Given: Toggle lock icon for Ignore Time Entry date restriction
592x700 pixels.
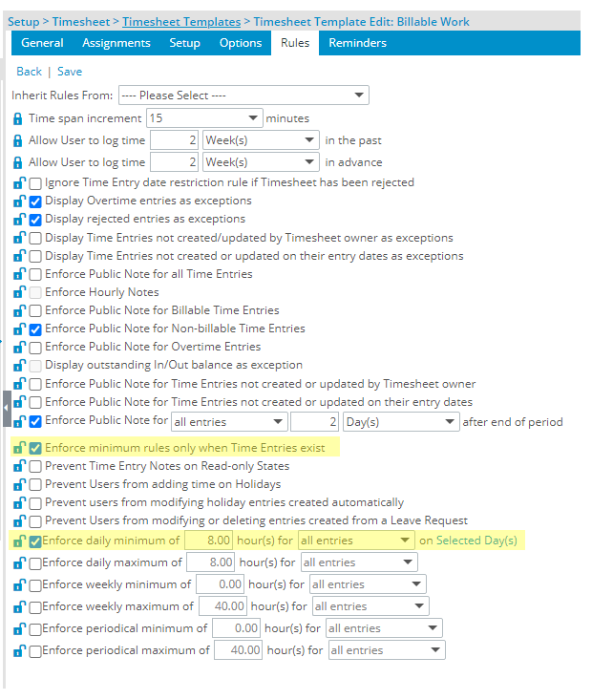Looking at the screenshot, I should pyautogui.click(x=19, y=182).
